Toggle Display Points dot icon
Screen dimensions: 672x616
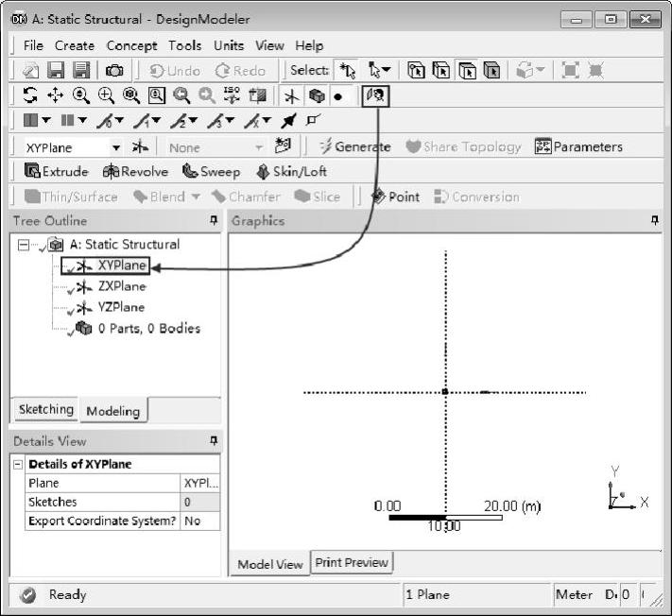tap(338, 96)
